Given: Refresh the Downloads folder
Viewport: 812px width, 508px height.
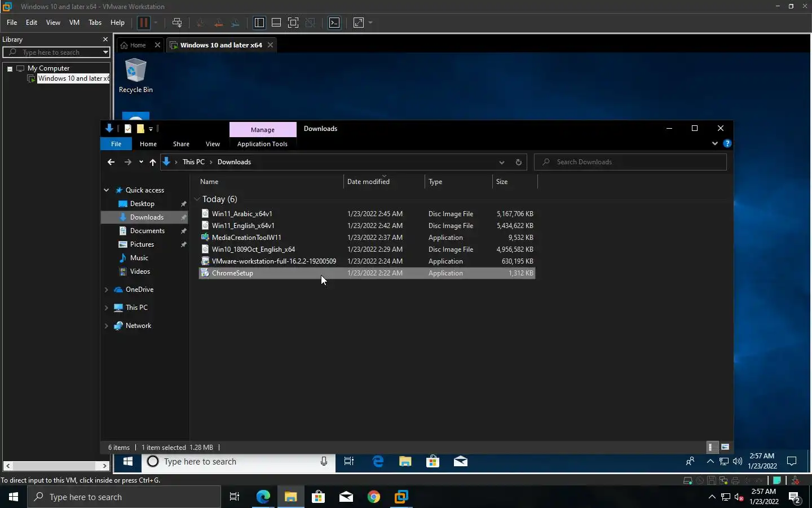Looking at the screenshot, I should [519, 162].
